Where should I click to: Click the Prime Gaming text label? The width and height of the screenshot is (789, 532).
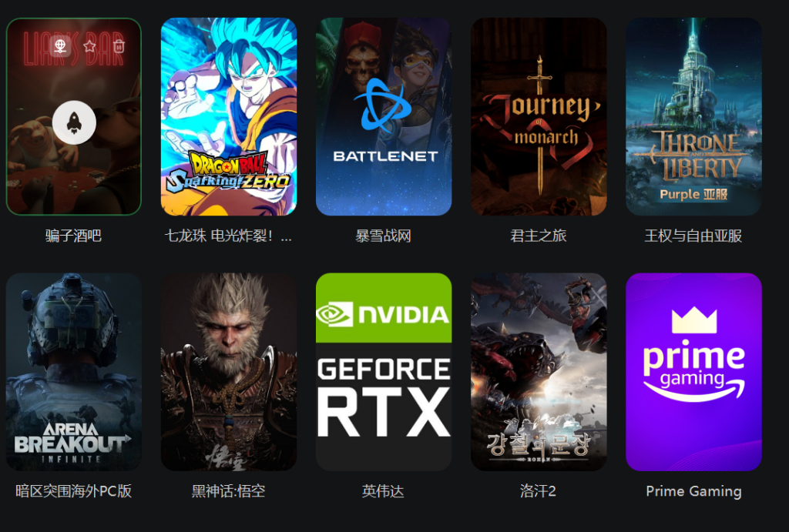point(694,491)
